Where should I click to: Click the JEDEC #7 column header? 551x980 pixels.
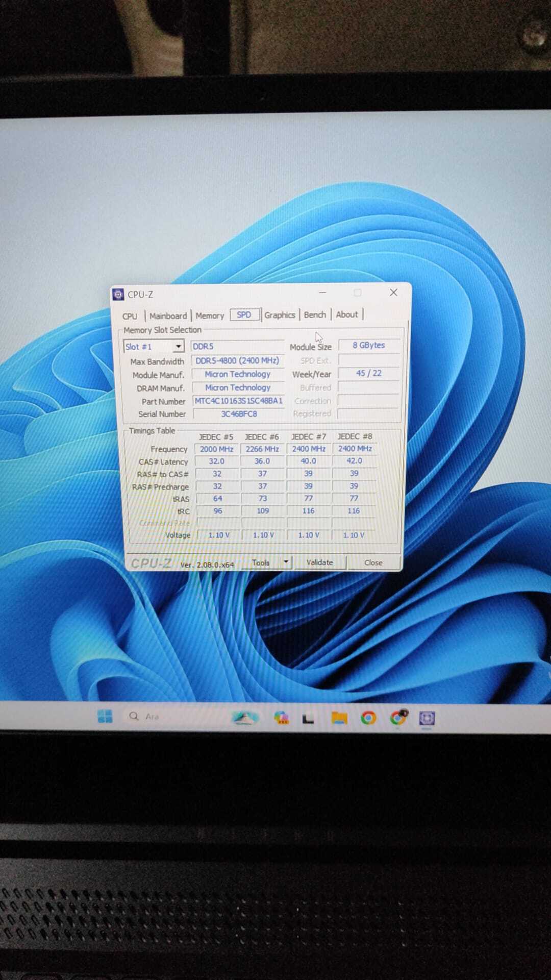pyautogui.click(x=309, y=436)
